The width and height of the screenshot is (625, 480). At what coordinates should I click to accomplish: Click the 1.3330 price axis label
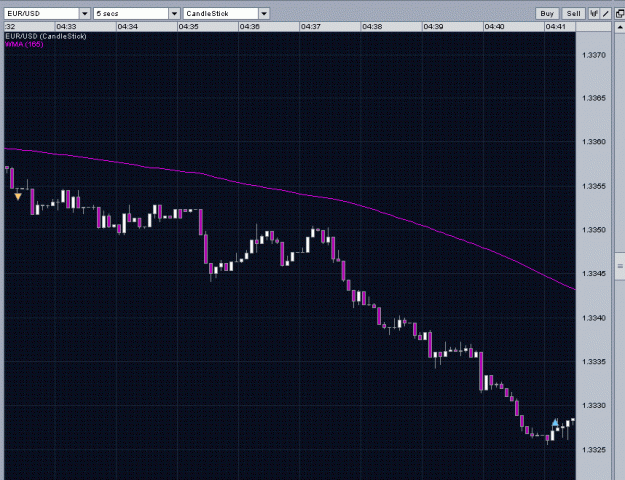point(594,405)
